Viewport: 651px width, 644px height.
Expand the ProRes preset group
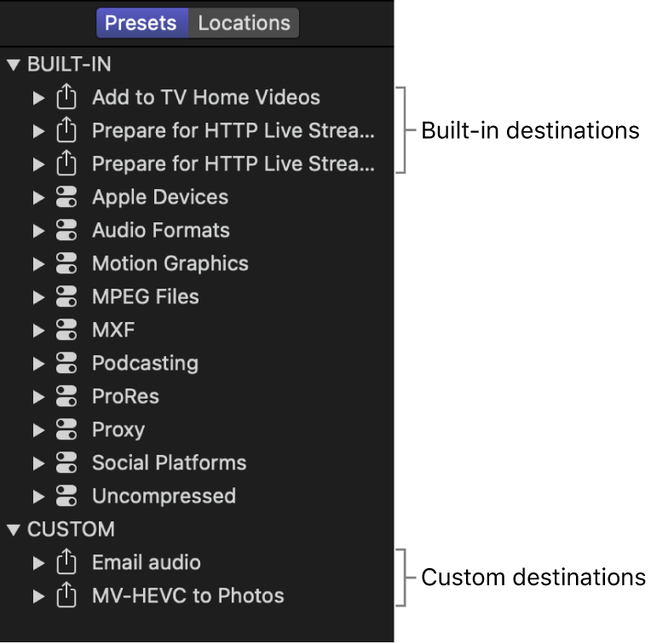(37, 397)
